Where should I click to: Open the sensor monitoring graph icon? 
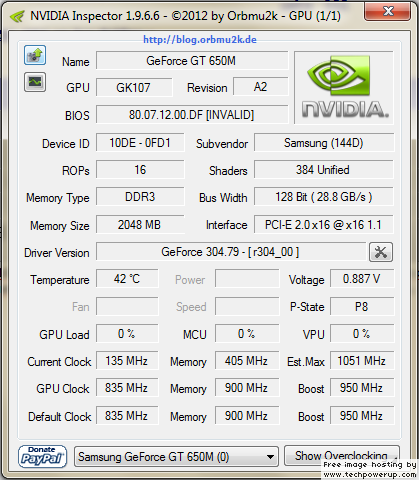click(35, 82)
